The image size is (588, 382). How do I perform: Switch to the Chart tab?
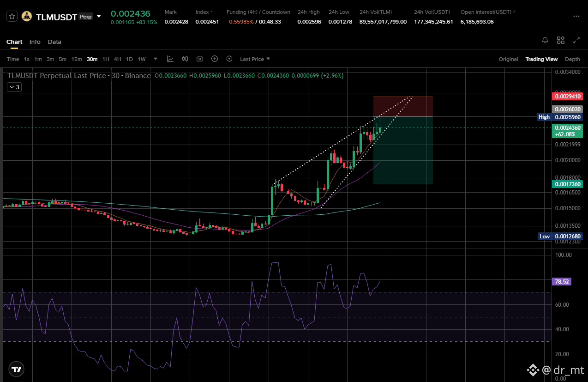[x=14, y=42]
